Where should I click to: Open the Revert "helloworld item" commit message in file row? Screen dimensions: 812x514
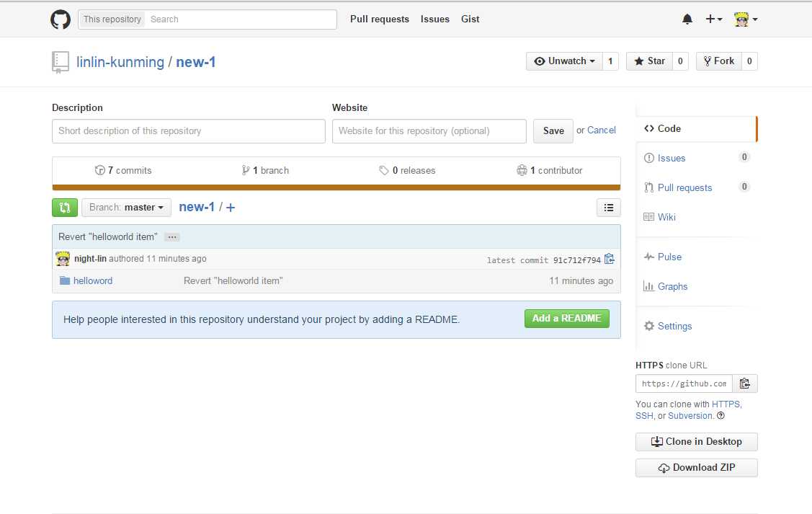pos(233,281)
